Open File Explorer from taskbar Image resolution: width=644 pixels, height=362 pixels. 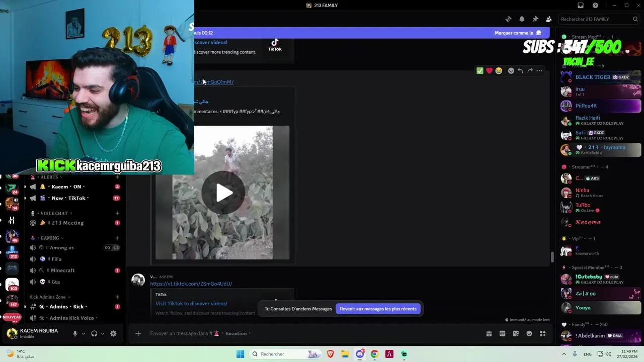pos(345,354)
